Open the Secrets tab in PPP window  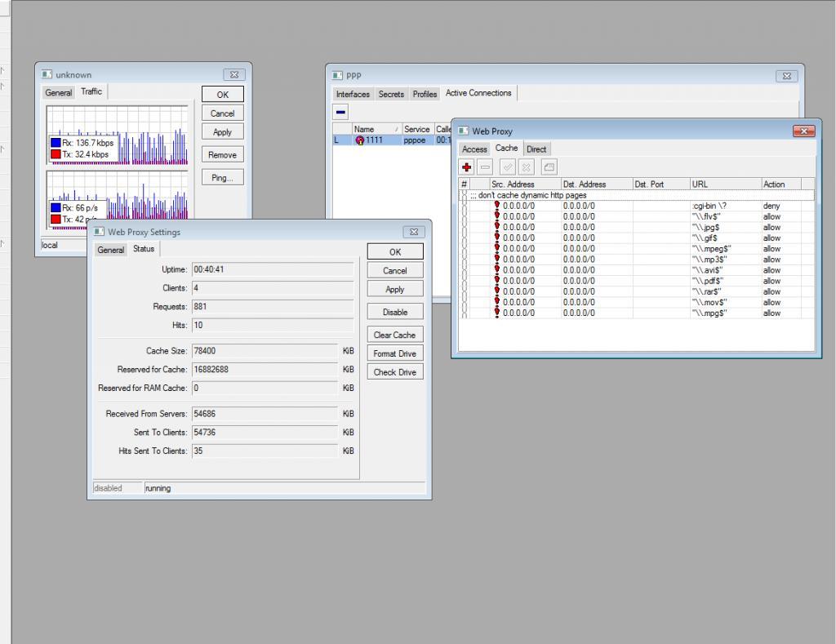(391, 95)
